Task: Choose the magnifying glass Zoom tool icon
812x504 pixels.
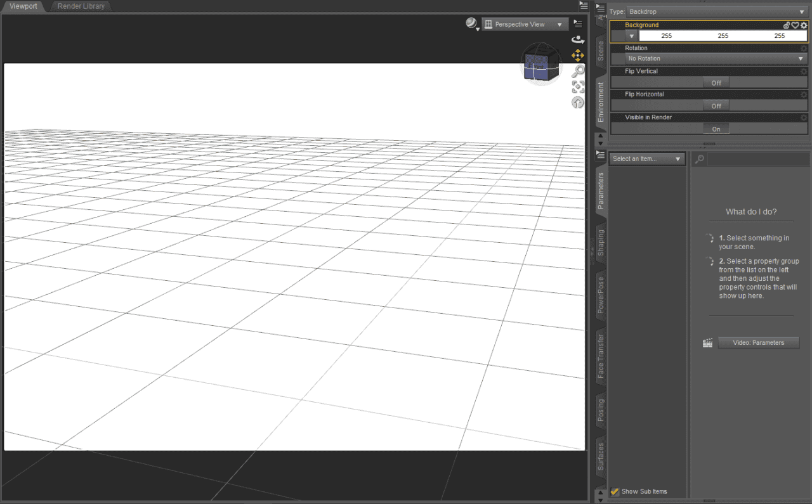Action: [x=578, y=71]
